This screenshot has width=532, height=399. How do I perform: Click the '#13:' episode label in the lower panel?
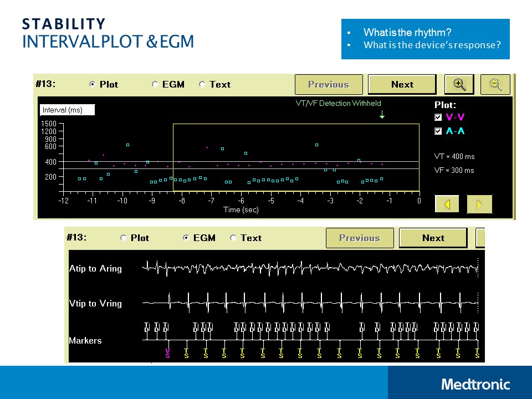click(x=76, y=237)
